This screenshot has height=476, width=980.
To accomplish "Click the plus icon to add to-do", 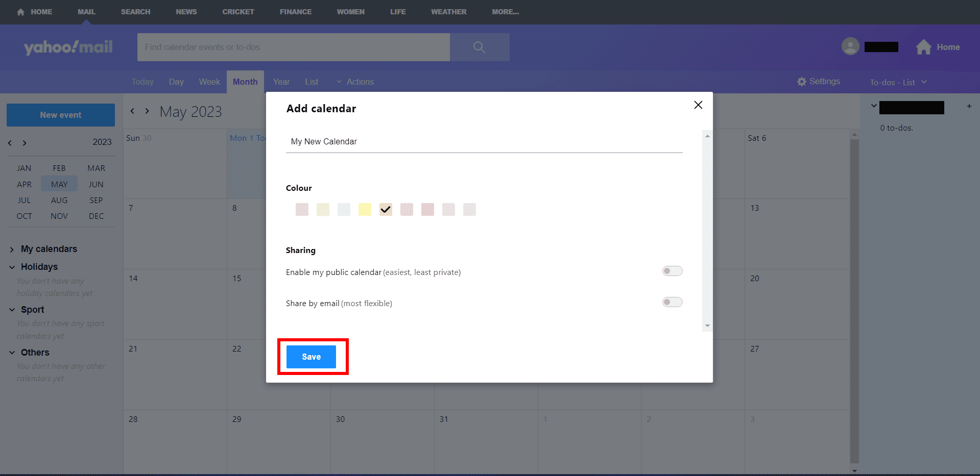I will point(969,106).
